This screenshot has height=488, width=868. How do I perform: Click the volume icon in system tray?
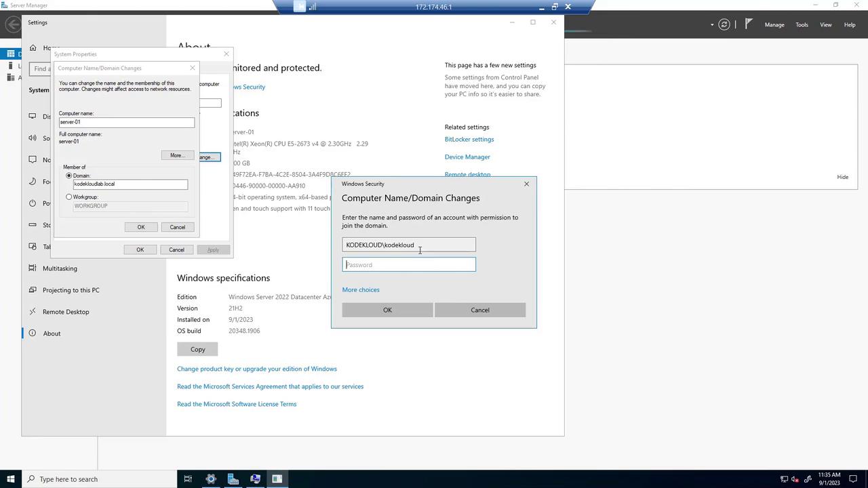[x=795, y=480]
